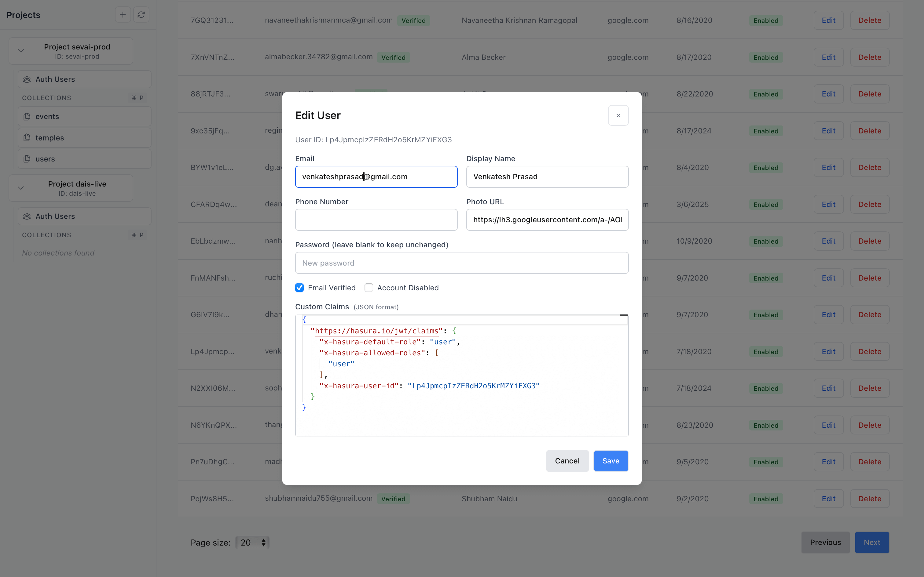Cancel editing the user

coord(567,461)
